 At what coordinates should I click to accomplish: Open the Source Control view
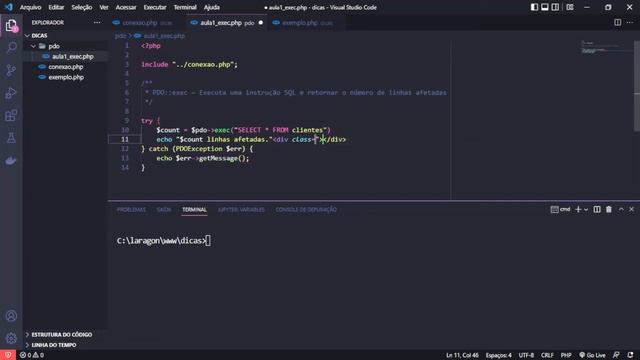click(x=11, y=70)
